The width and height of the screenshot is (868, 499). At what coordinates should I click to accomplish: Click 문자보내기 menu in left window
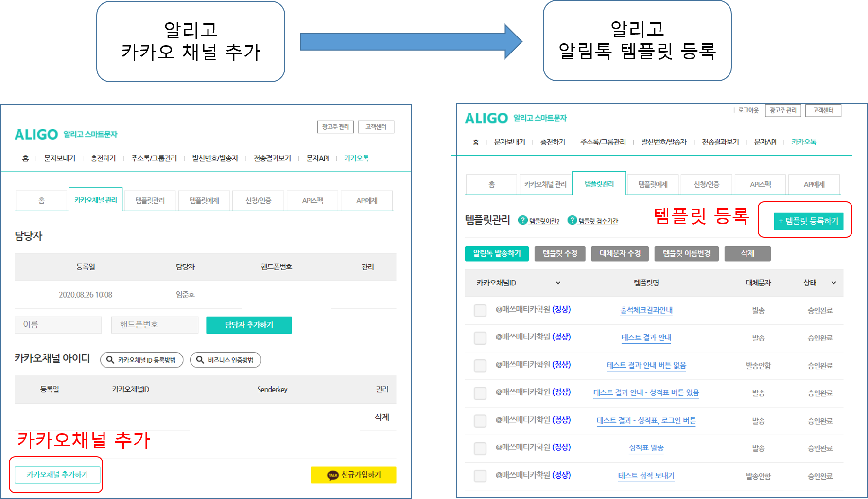pos(60,158)
